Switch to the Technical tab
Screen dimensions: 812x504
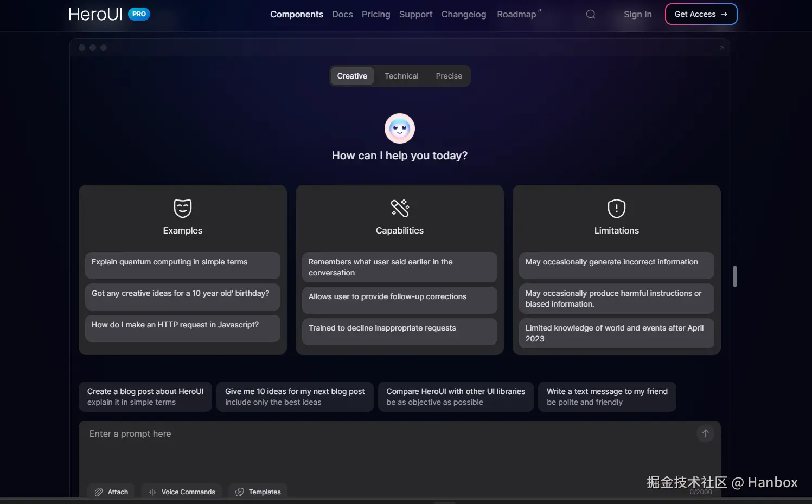click(x=401, y=76)
